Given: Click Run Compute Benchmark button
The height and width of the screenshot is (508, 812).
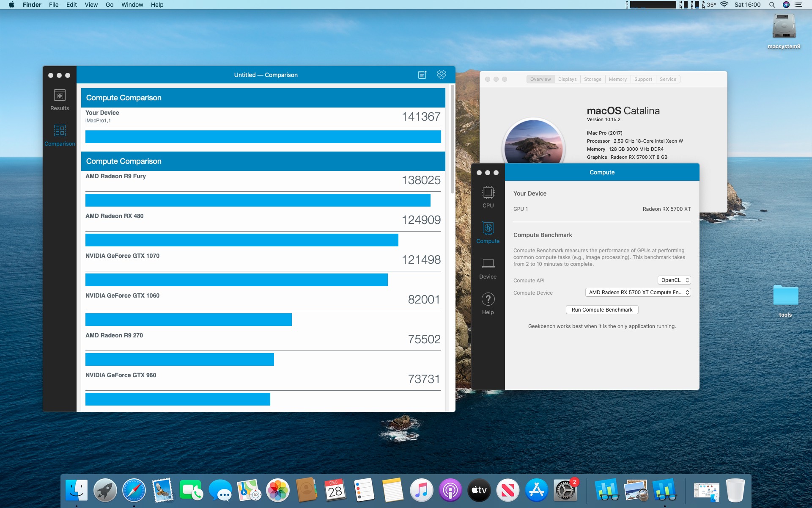Looking at the screenshot, I should click(x=602, y=310).
